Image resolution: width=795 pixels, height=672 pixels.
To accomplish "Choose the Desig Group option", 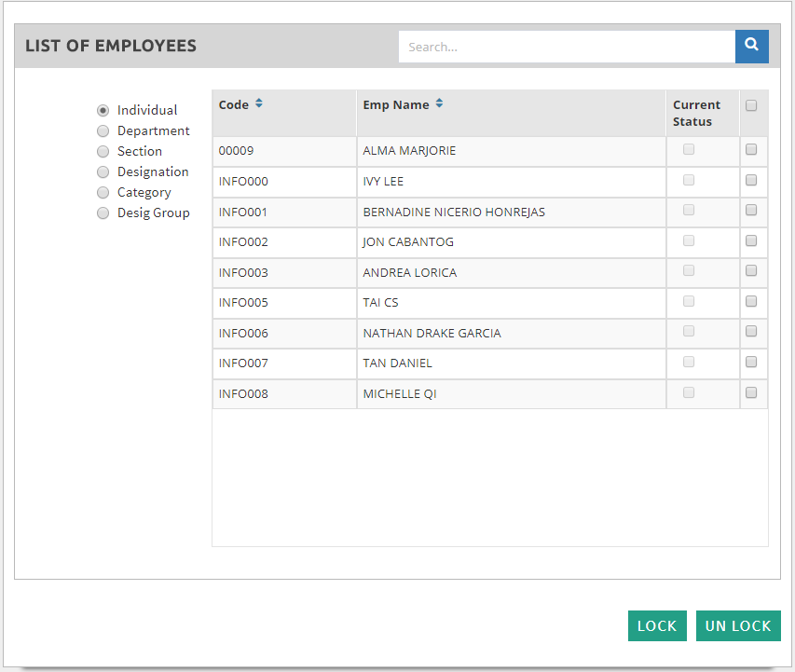I will pyautogui.click(x=103, y=213).
